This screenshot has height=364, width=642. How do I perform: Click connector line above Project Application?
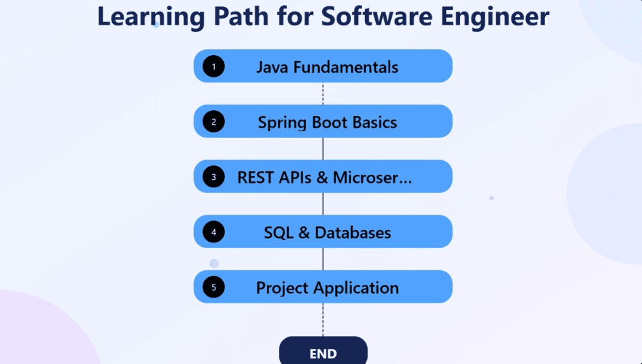click(x=323, y=259)
